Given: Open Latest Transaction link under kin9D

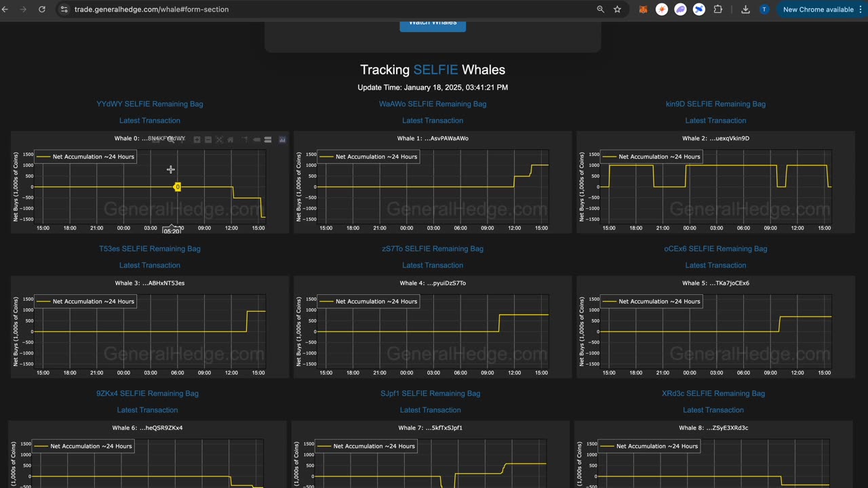Looking at the screenshot, I should click(x=715, y=121).
